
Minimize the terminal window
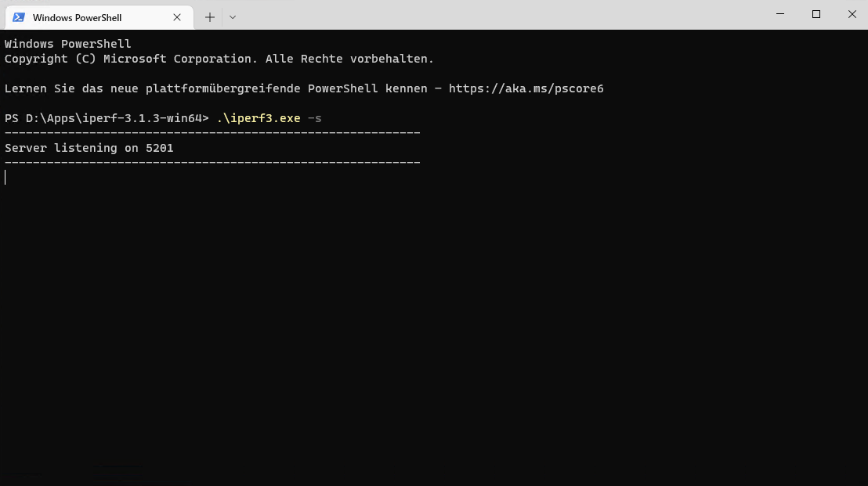[780, 14]
